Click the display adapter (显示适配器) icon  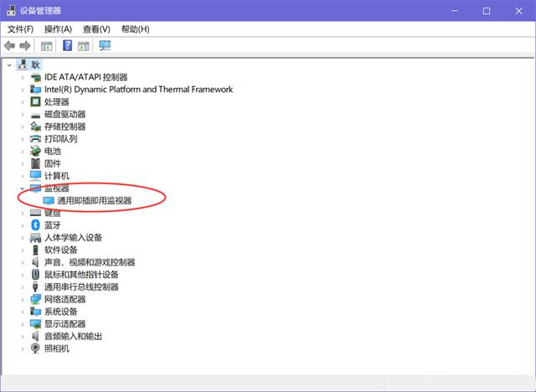[x=36, y=323]
